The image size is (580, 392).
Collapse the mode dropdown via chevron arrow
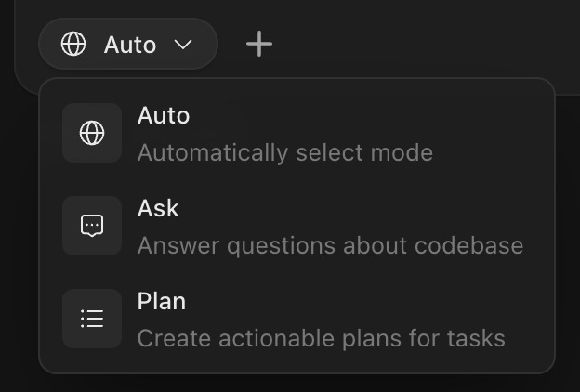[x=183, y=45]
